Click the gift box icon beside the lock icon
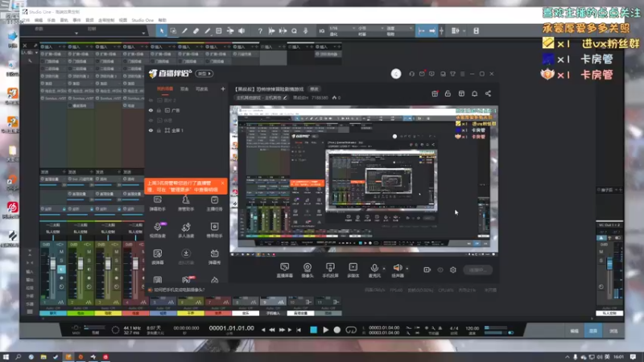The width and height of the screenshot is (644, 362). click(435, 93)
